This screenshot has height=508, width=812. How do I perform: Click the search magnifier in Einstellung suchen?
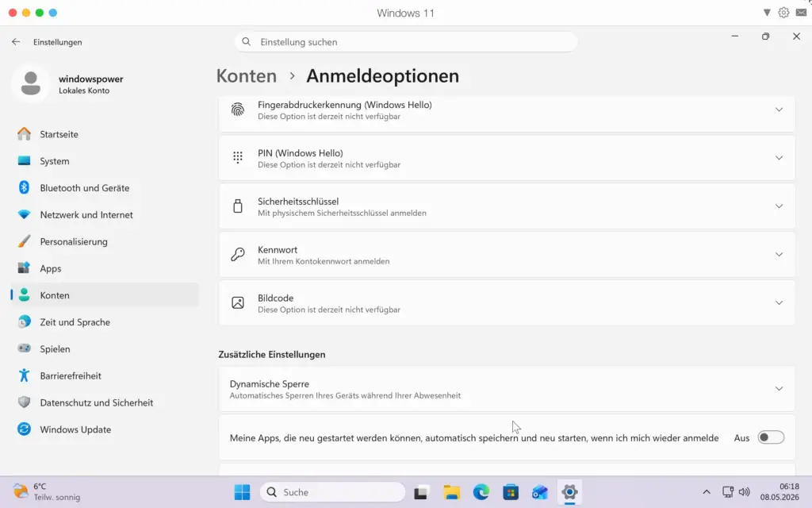247,42
